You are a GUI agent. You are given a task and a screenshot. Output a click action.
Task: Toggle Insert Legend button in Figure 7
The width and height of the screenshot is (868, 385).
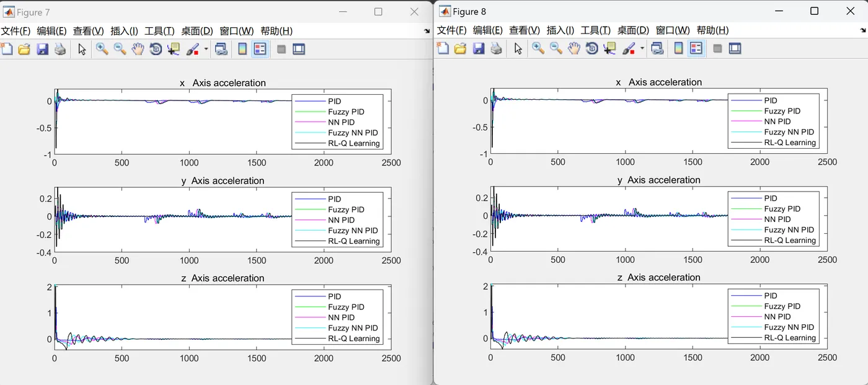pos(260,49)
